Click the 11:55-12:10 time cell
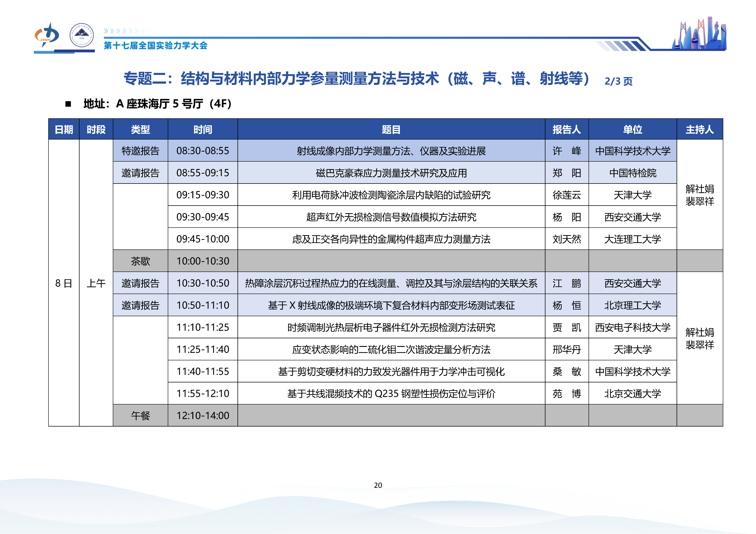 (203, 393)
